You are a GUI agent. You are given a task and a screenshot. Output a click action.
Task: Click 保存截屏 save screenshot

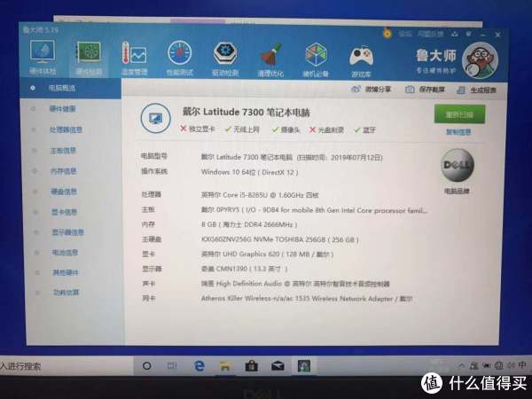(425, 90)
